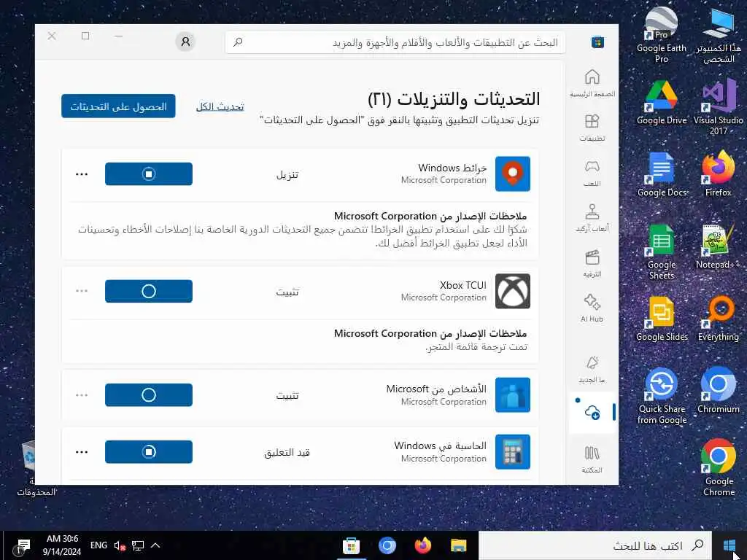Open more options for Windows Maps
Image resolution: width=747 pixels, height=560 pixels.
point(82,174)
